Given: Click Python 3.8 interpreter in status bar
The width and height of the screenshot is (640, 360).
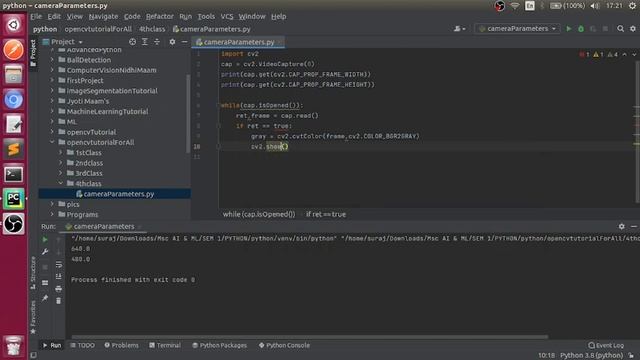Looking at the screenshot, I should click(591, 356).
